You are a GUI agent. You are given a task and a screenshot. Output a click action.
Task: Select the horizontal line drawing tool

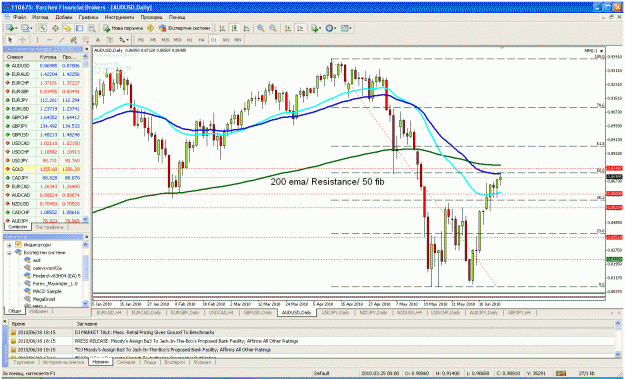(49, 40)
